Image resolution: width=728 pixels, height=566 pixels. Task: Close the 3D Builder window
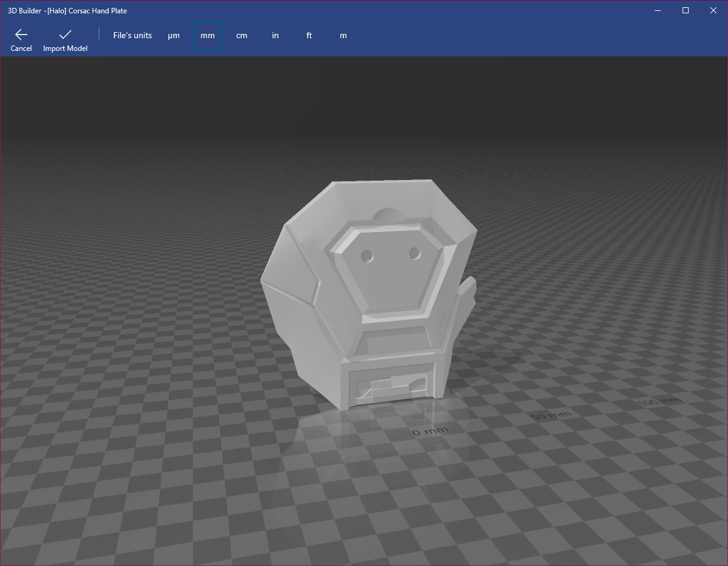[x=713, y=10]
